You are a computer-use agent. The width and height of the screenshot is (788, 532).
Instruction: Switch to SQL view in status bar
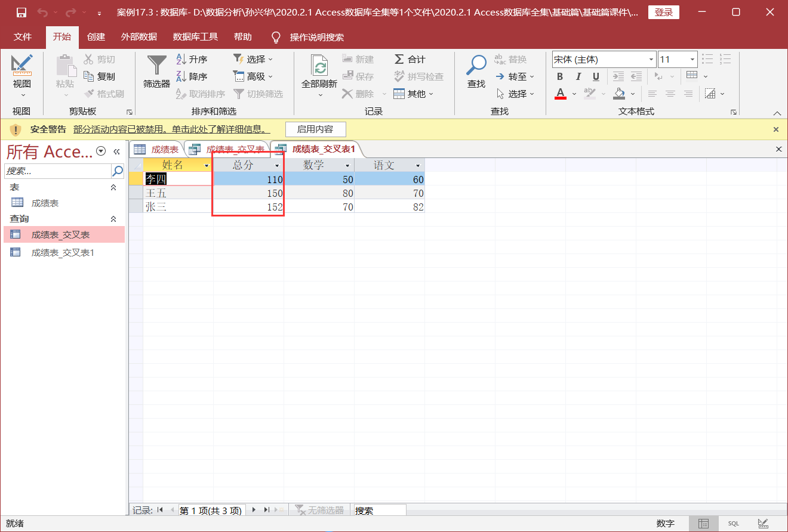tap(733, 524)
